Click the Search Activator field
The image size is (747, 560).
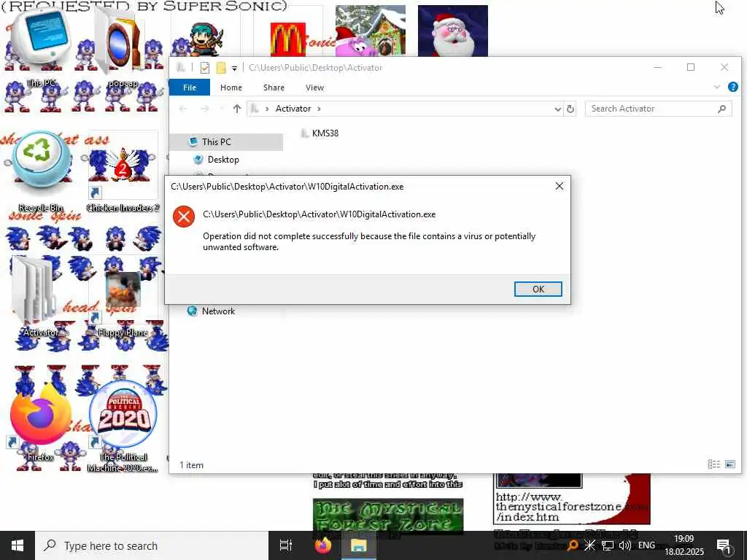659,109
